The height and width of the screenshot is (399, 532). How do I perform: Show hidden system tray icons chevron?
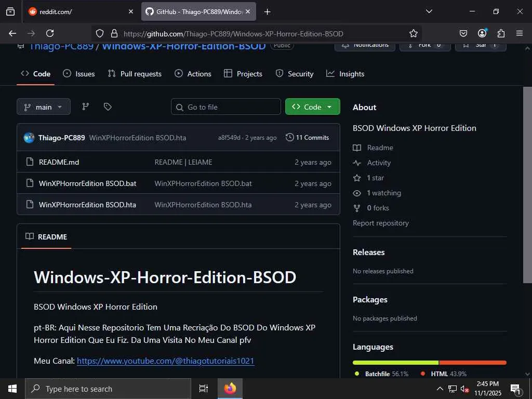[440, 389]
